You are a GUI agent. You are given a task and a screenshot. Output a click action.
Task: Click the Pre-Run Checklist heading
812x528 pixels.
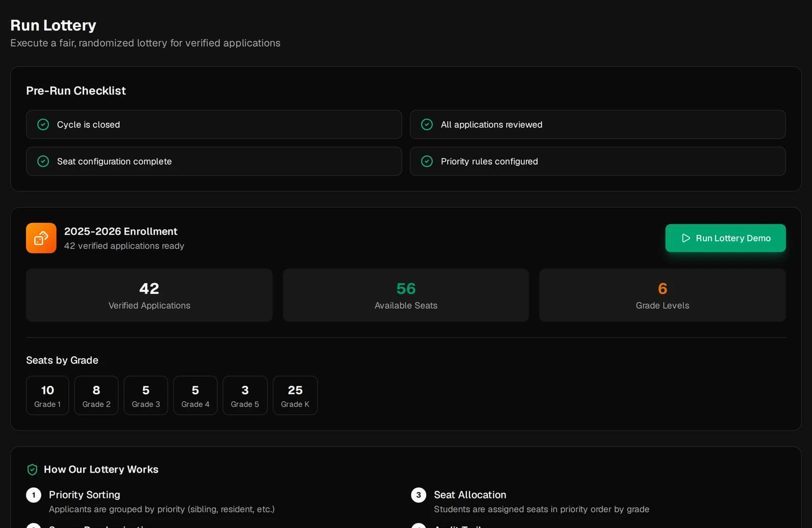point(76,91)
